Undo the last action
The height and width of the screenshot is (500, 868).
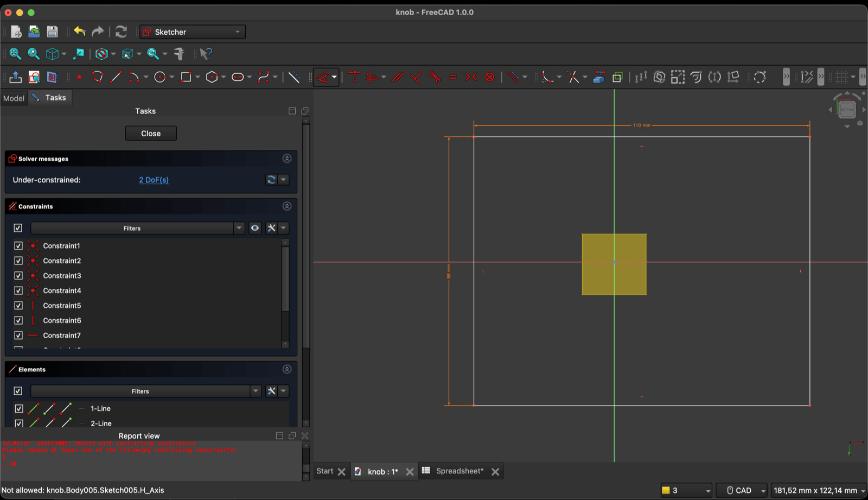[x=80, y=31]
